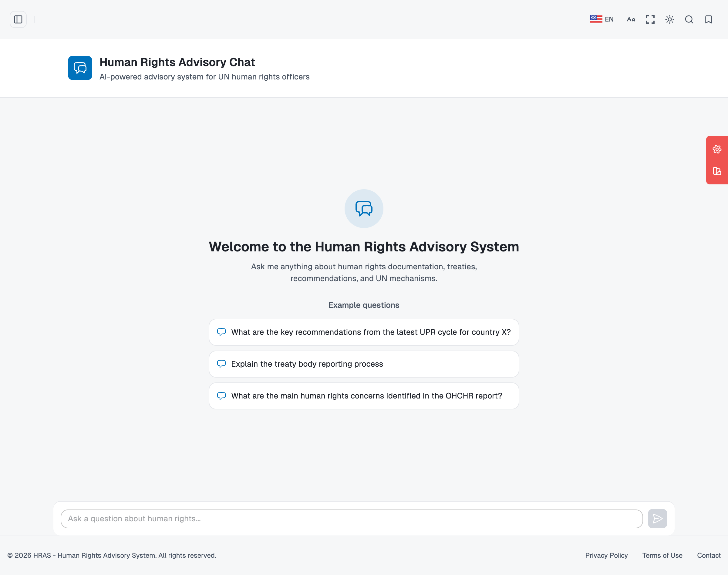Open the EN language selector
Viewport: 728px width, 575px height.
[602, 19]
